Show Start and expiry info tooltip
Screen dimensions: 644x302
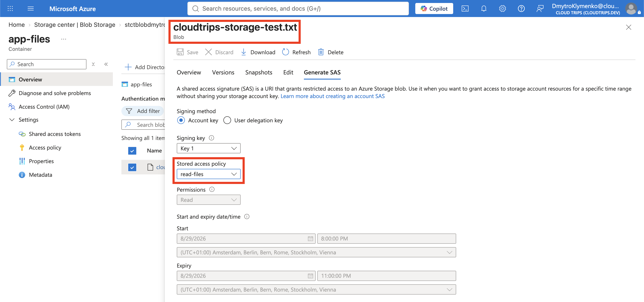pos(247,216)
